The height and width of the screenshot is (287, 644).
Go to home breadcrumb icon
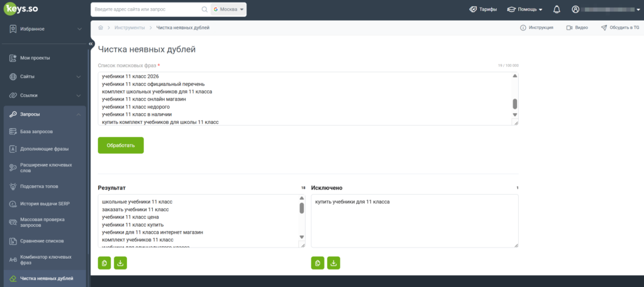tap(101, 28)
